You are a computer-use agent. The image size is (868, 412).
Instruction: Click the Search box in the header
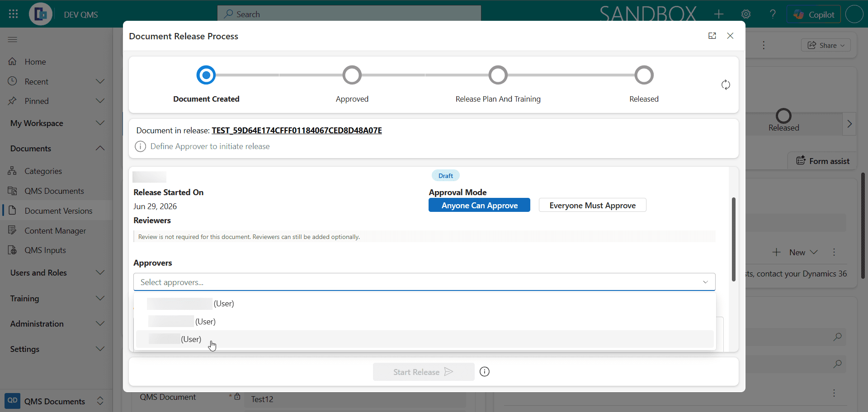(x=349, y=14)
